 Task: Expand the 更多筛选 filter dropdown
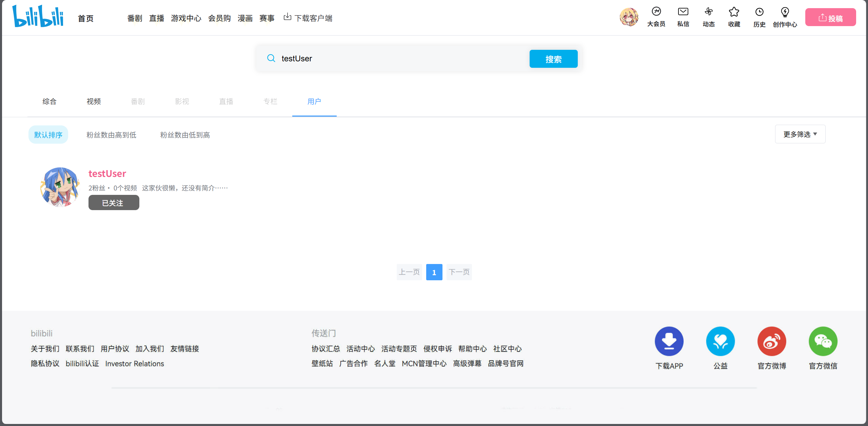[x=800, y=134]
